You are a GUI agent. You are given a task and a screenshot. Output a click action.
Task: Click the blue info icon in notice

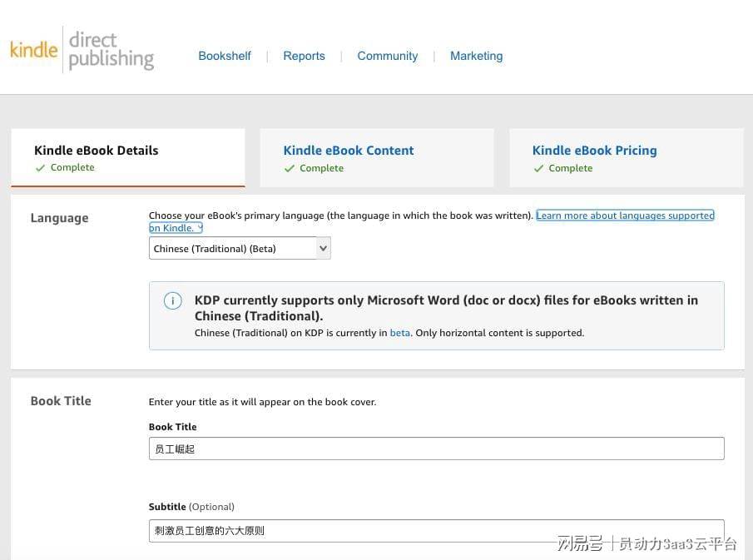pos(172,301)
